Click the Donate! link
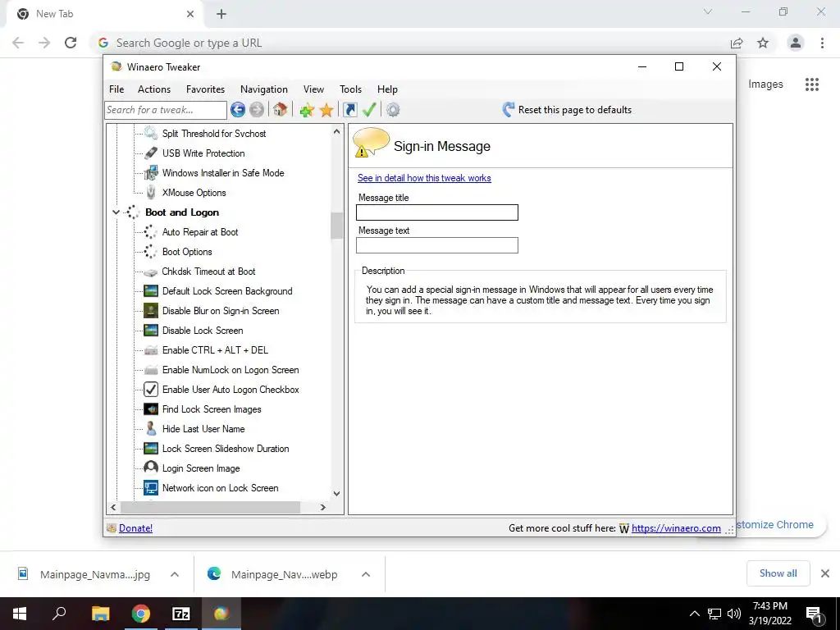Viewport: 840px width, 630px height. point(135,528)
